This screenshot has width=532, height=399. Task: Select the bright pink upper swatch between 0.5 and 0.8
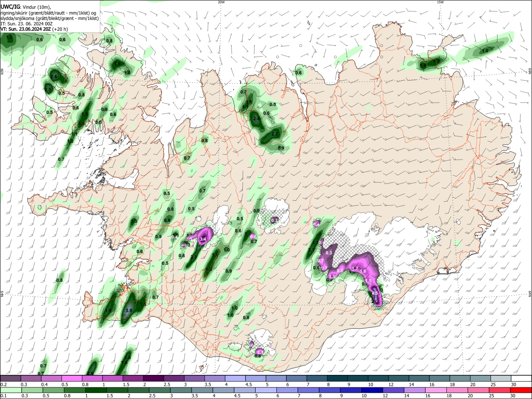tap(71, 378)
